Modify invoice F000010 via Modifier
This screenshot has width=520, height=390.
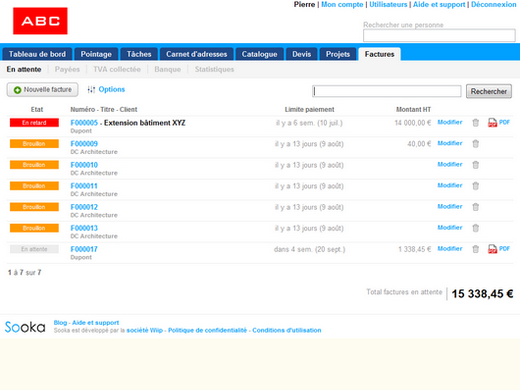coord(450,164)
